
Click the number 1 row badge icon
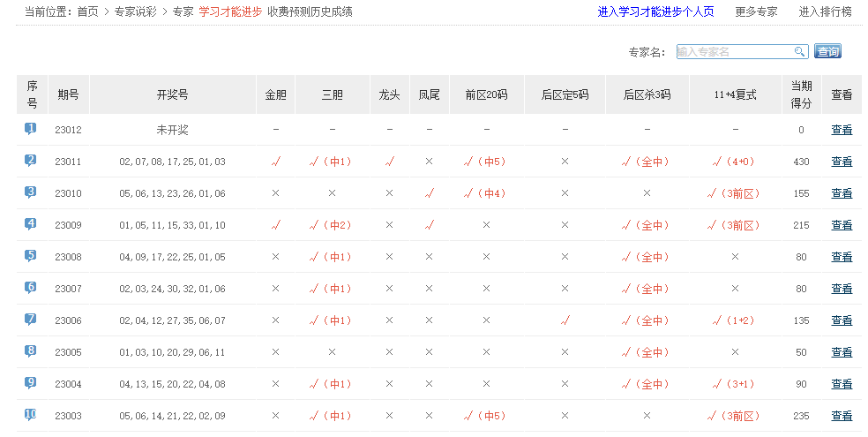coord(31,129)
